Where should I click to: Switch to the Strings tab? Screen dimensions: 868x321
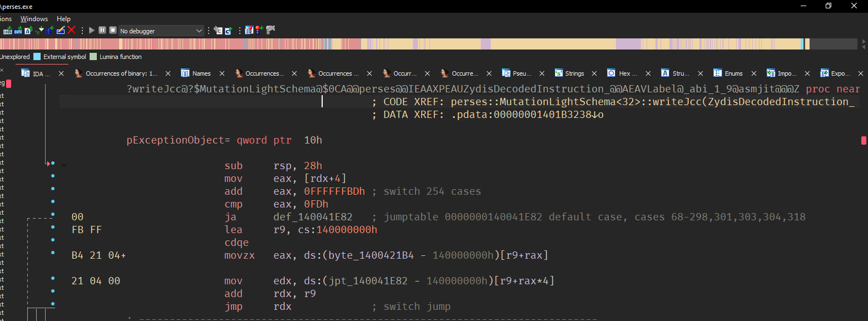[574, 73]
